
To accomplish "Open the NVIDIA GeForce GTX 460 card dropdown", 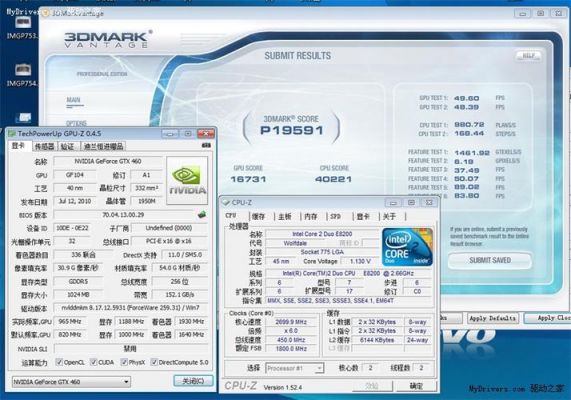I will point(71,382).
